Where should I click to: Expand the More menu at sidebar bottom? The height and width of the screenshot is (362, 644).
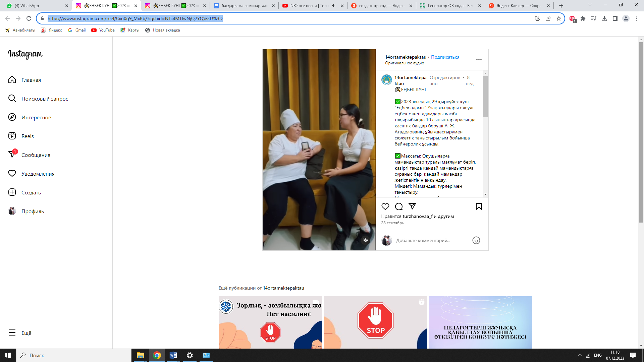(26, 333)
